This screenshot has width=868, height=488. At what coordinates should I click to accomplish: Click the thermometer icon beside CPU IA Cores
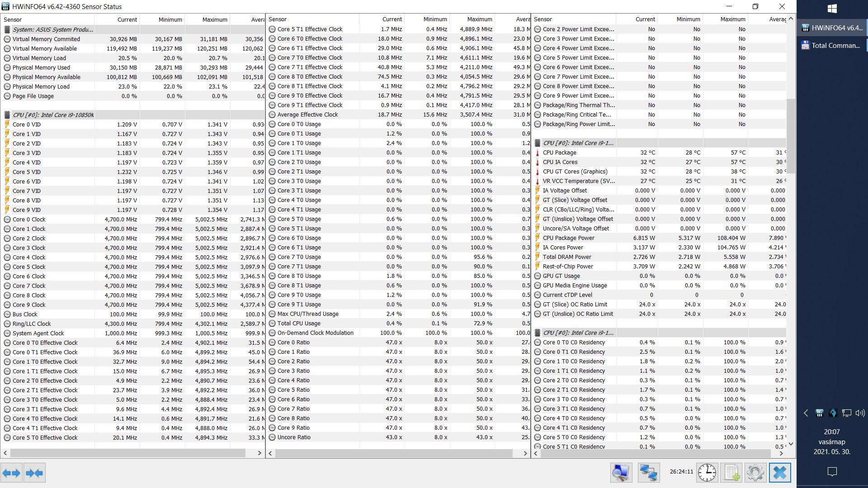tap(538, 162)
